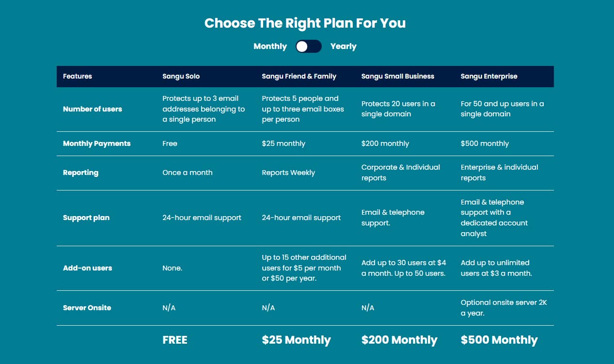Screen dimensions: 614x364
Task: Click the Sangu Friend & Family header
Action: [299, 76]
